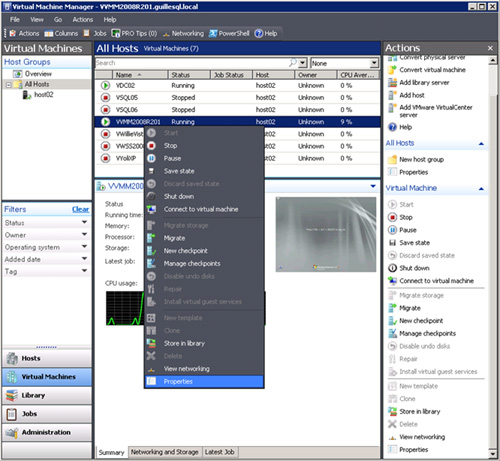Click the Properties icon in context menu
The image size is (500, 461).
pos(151,381)
